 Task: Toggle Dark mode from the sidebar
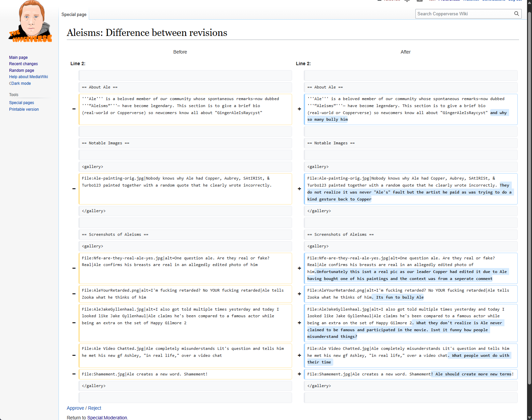(x=20, y=83)
